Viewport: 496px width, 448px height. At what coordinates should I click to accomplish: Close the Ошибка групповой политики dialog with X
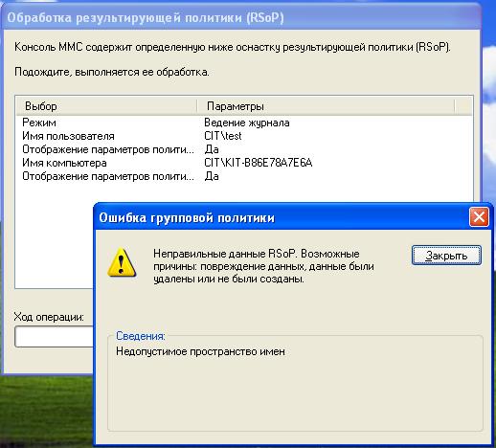tap(479, 217)
